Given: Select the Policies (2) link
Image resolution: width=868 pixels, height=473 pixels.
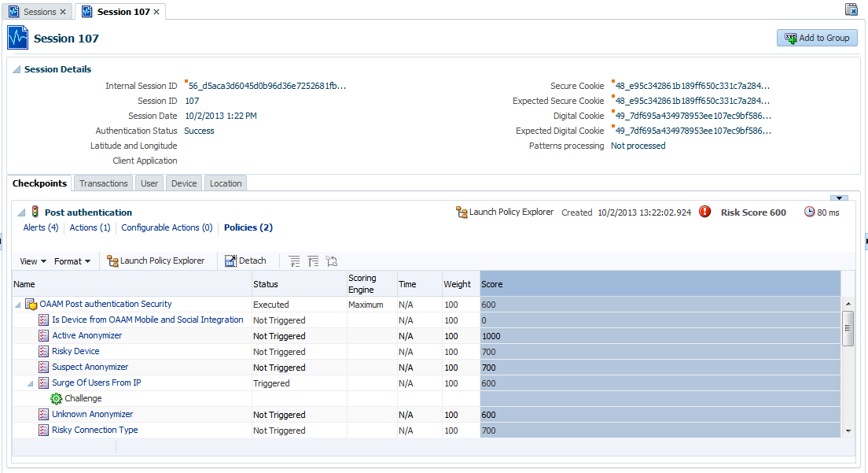Looking at the screenshot, I should click(x=248, y=227).
